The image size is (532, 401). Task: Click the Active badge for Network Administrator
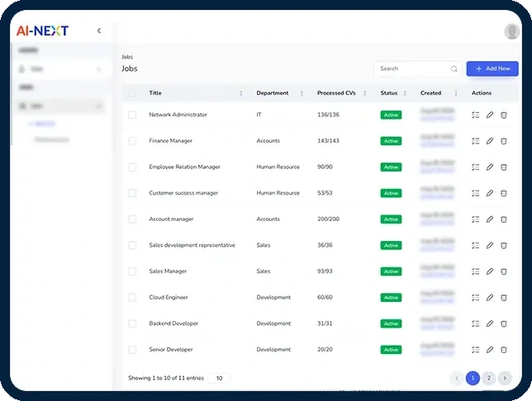(x=391, y=115)
